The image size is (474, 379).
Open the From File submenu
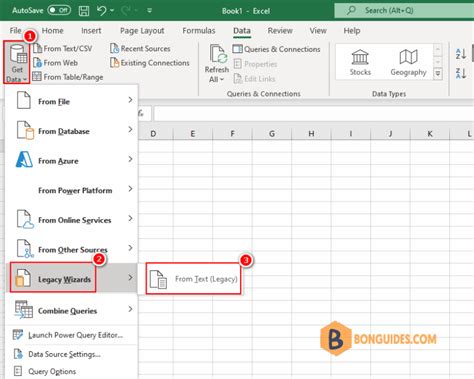tap(72, 101)
